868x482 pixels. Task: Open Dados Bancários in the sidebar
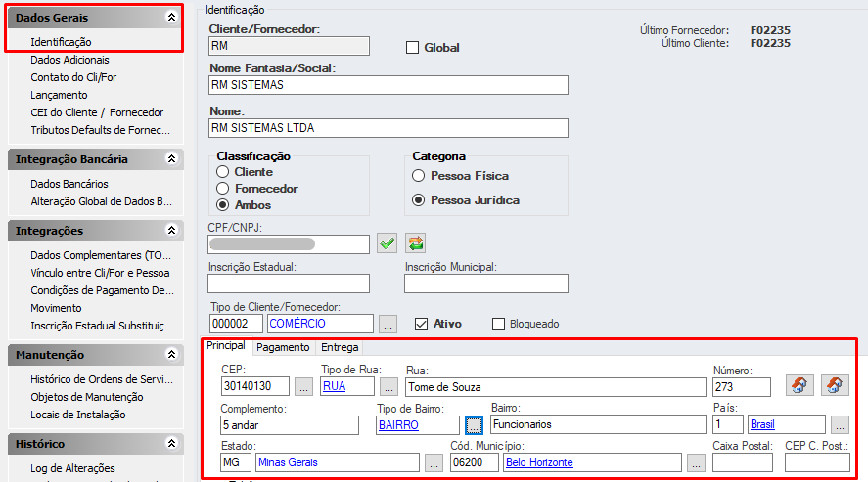pyautogui.click(x=69, y=184)
